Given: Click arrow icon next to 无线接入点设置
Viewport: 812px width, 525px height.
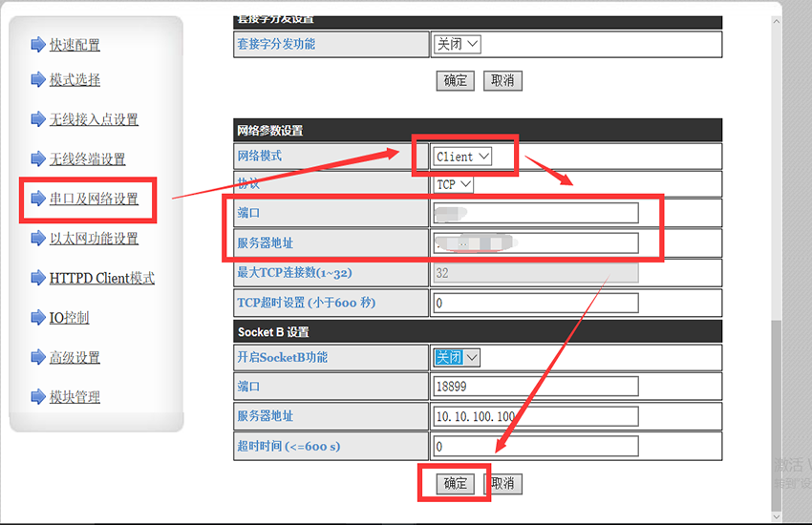Looking at the screenshot, I should pyautogui.click(x=37, y=119).
